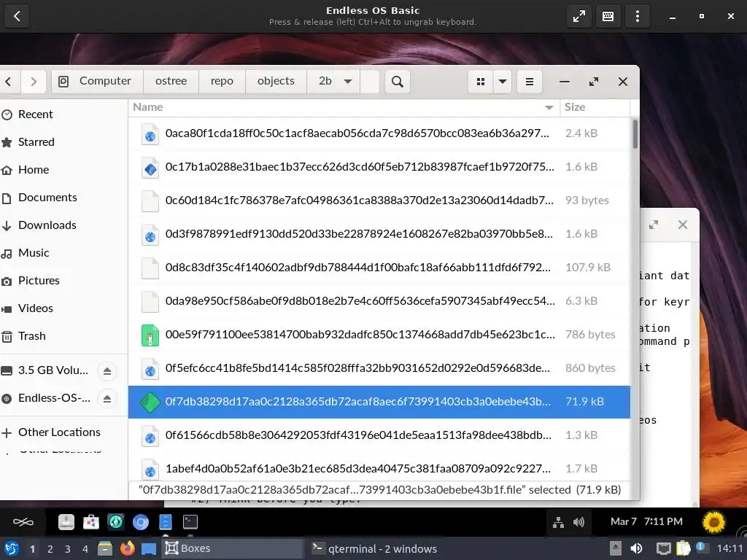Screen dimensions: 747x560
Task: Launch the terminal from Endless taskbar
Action: pyautogui.click(x=190, y=522)
